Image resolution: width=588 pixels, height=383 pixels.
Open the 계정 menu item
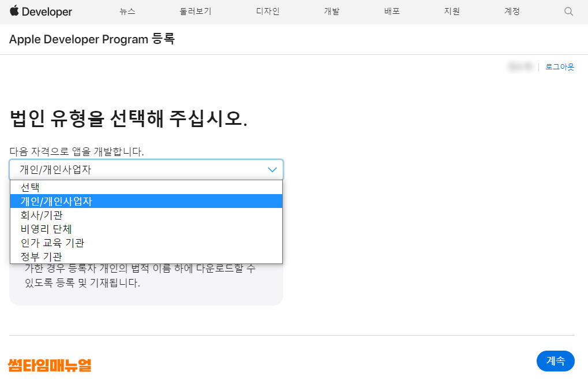512,12
